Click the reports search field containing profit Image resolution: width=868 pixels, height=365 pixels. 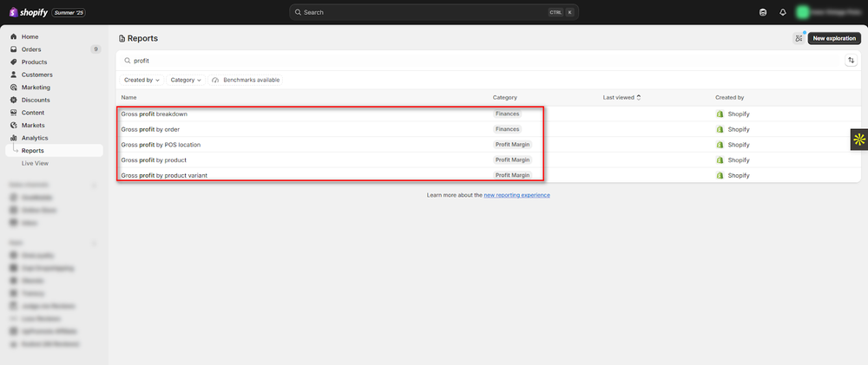point(479,61)
